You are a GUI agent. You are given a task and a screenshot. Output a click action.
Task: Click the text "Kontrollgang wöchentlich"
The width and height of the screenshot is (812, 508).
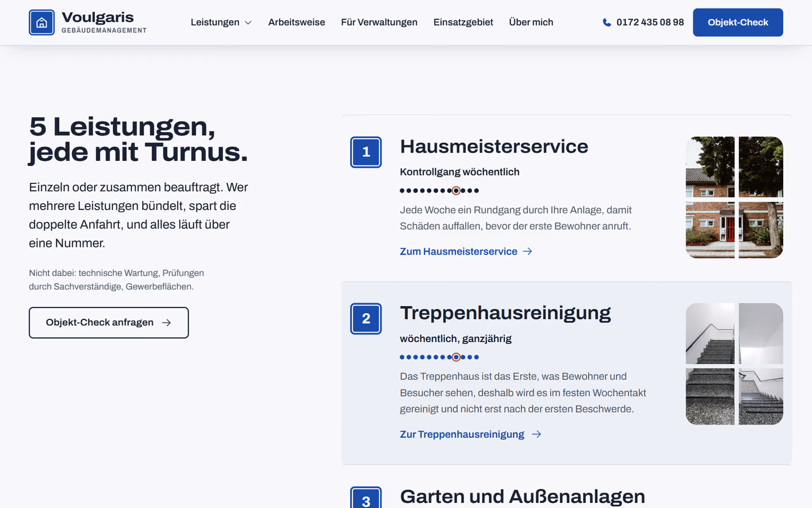click(x=460, y=172)
